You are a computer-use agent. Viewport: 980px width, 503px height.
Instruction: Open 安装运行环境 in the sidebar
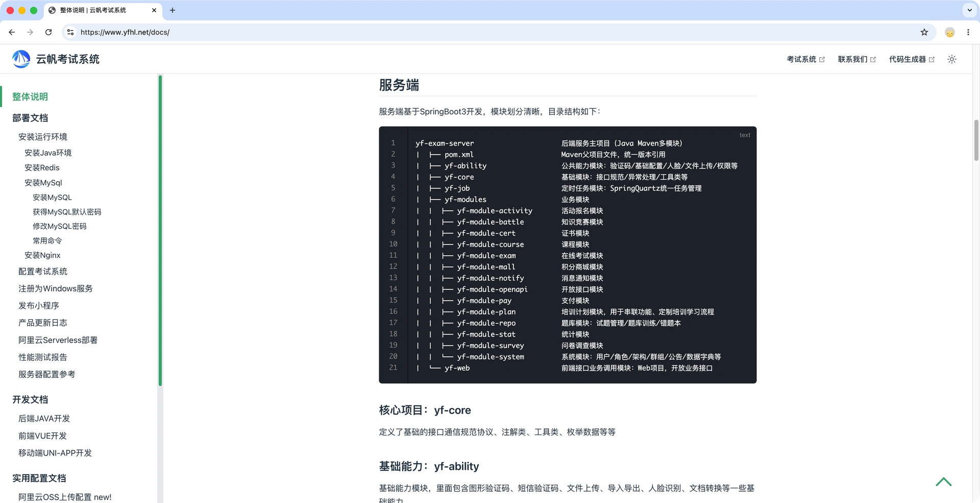click(43, 137)
